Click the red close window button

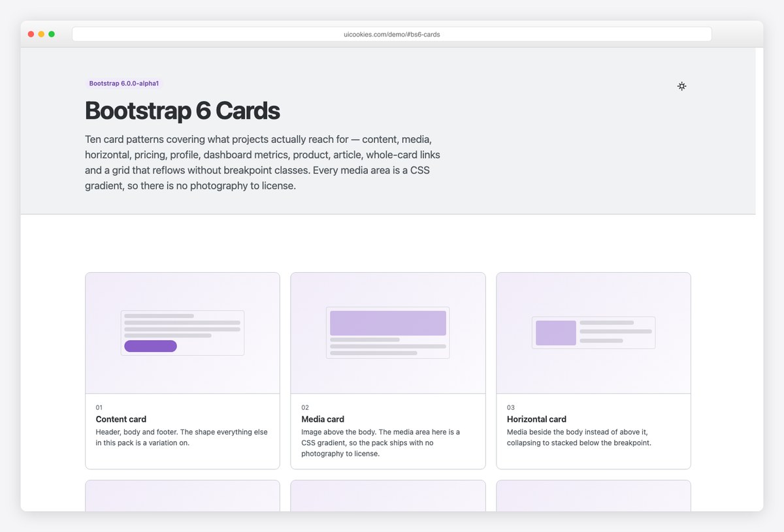point(31,34)
